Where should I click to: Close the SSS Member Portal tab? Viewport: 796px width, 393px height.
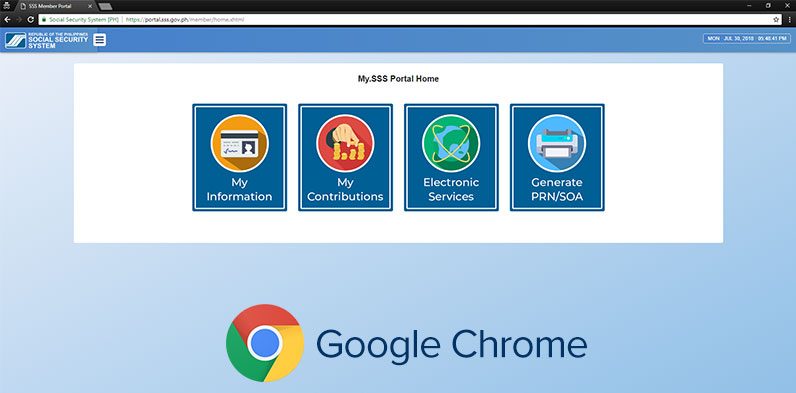click(x=90, y=6)
